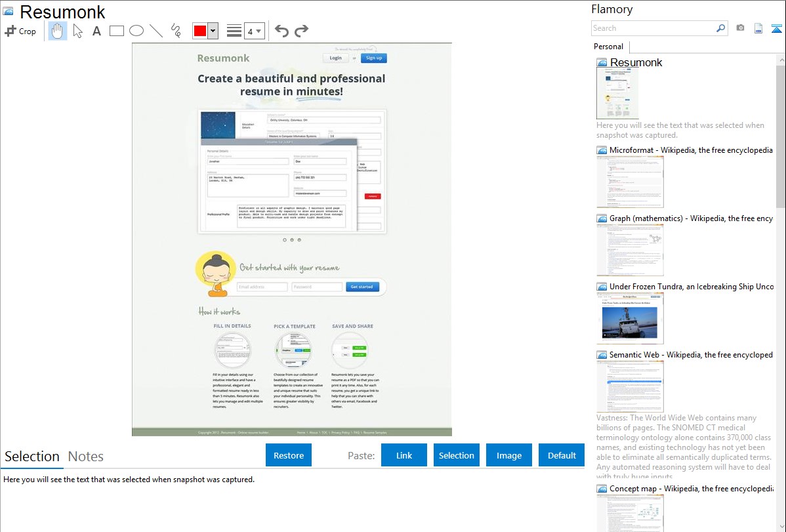
Task: Click the icon beside Semantic Web entry
Action: [602, 354]
